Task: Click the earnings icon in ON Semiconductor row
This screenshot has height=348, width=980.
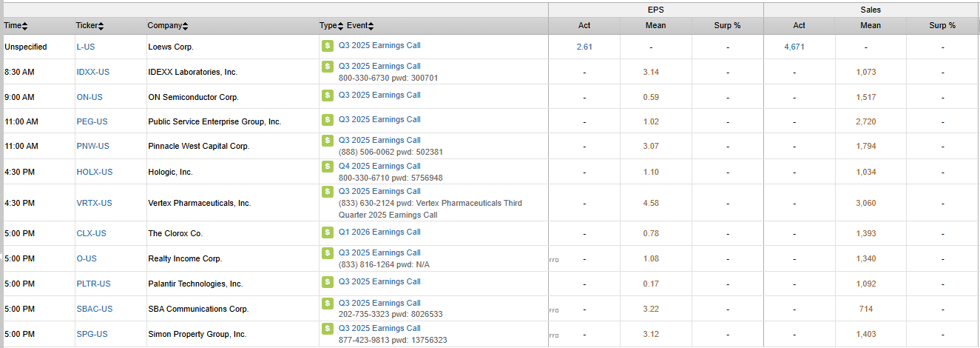Action: click(327, 96)
